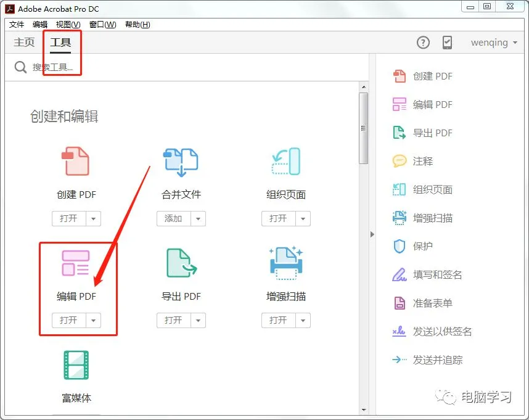This screenshot has height=420, width=529.
Task: Open the 视图(V) menu
Action: 68,25
